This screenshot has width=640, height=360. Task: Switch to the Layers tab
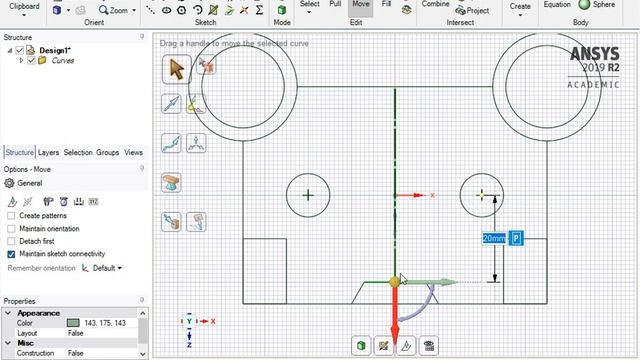[48, 152]
